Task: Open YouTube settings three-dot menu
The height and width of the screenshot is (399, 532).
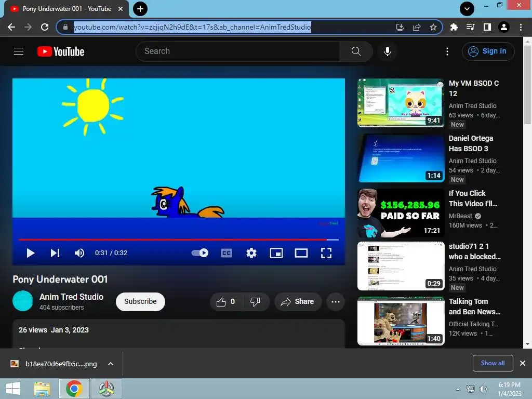Action: pos(447,51)
